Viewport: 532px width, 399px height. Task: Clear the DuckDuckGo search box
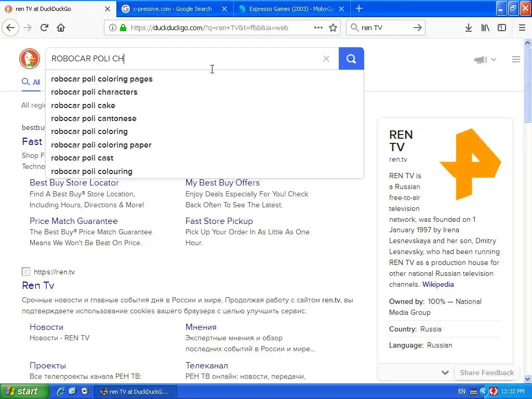click(x=326, y=59)
